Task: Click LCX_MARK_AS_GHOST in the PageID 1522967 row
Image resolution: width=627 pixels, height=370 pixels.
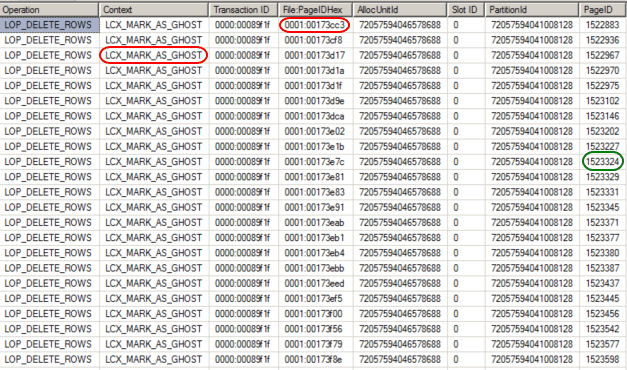Action: pos(154,55)
